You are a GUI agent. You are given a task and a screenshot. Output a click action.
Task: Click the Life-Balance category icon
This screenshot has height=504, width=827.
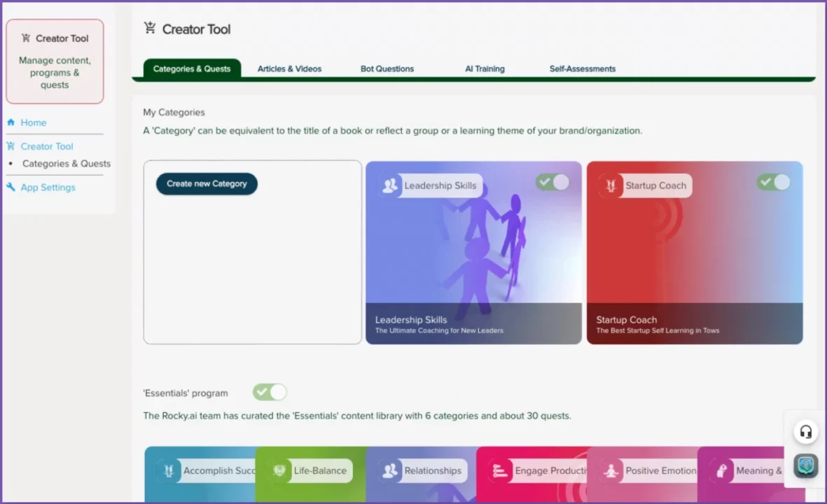[279, 470]
